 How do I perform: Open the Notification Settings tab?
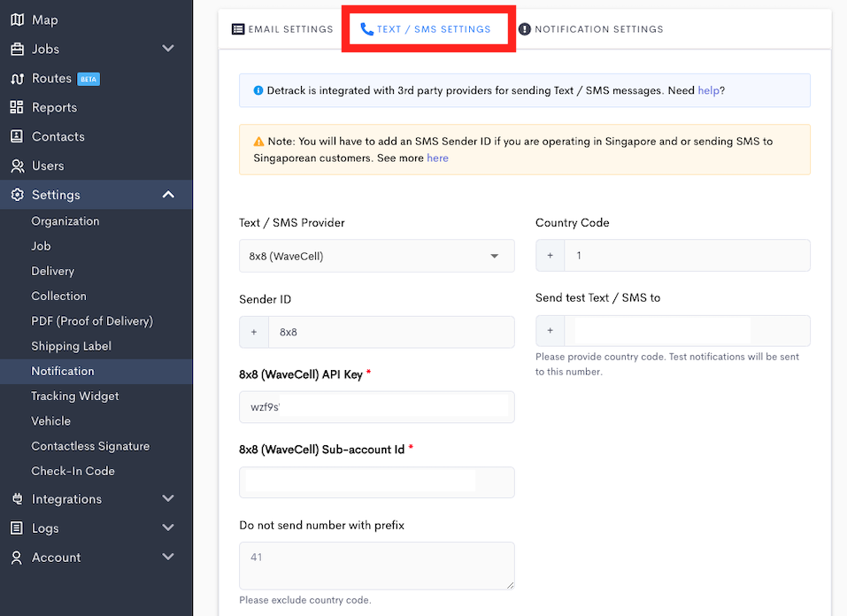590,28
